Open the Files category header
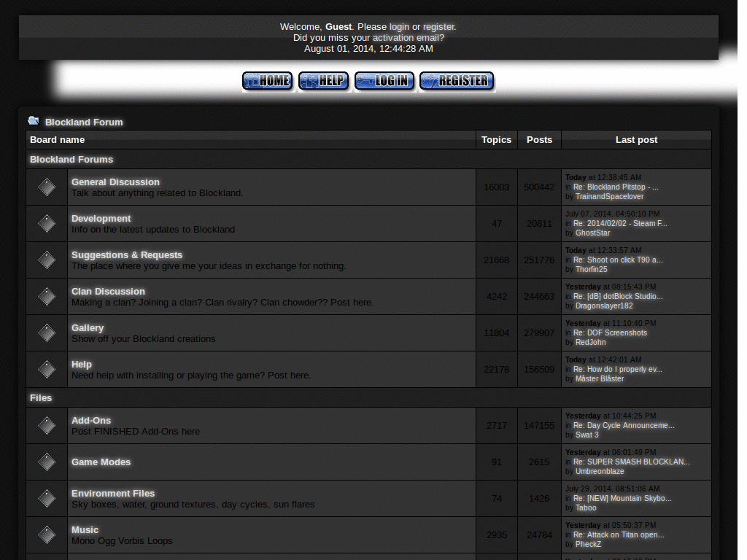 point(41,398)
